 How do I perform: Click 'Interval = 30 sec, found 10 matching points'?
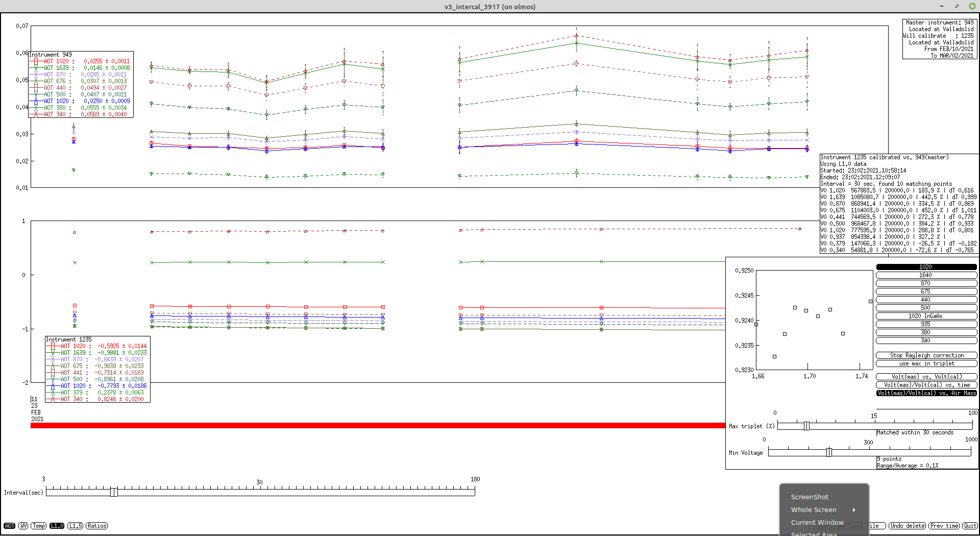tap(886, 184)
